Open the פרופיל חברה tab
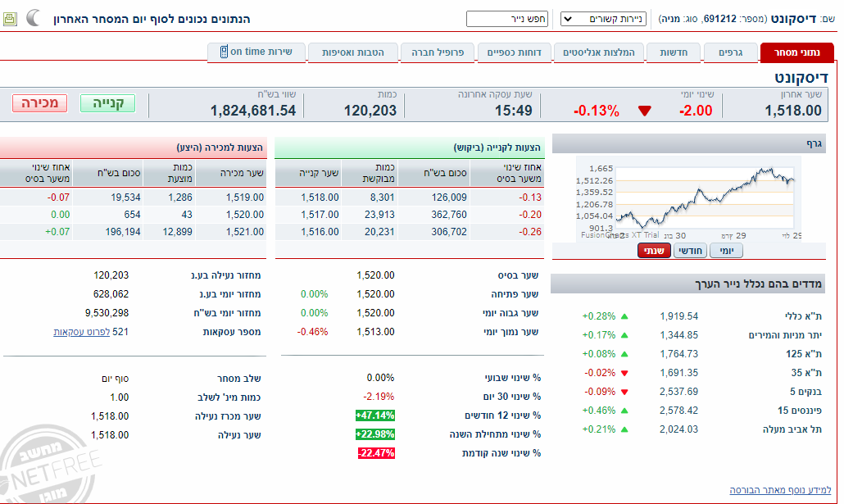This screenshot has height=504, width=844. click(x=438, y=52)
